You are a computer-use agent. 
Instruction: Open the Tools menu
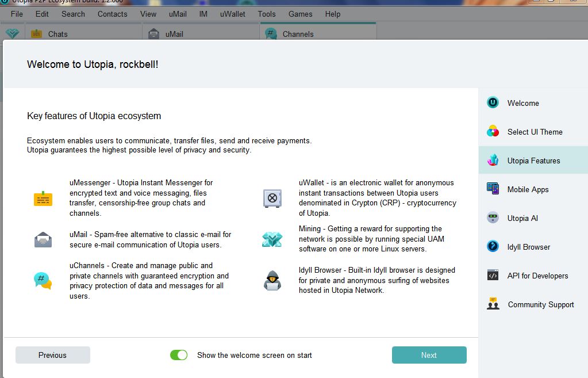pyautogui.click(x=267, y=14)
